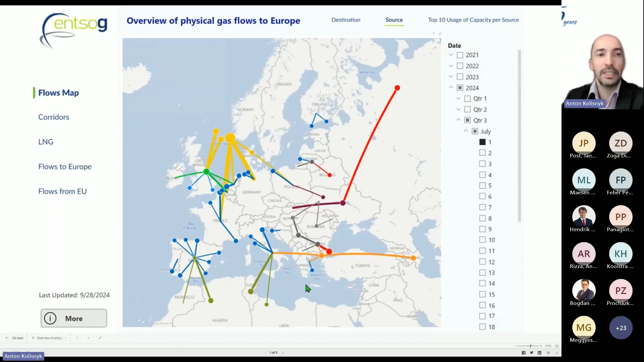644x362 pixels.
Task: Uncheck July day 1 in the Date filter
Action: point(482,142)
